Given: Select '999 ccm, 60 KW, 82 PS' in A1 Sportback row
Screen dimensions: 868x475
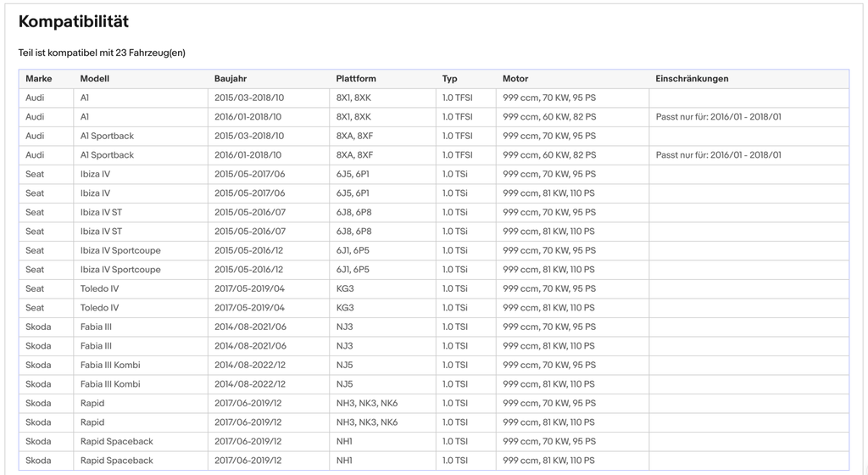Looking at the screenshot, I should click(x=549, y=155).
